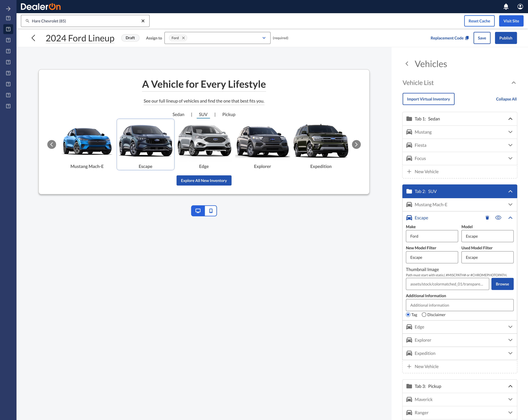Click the search magnifier icon

click(x=27, y=21)
